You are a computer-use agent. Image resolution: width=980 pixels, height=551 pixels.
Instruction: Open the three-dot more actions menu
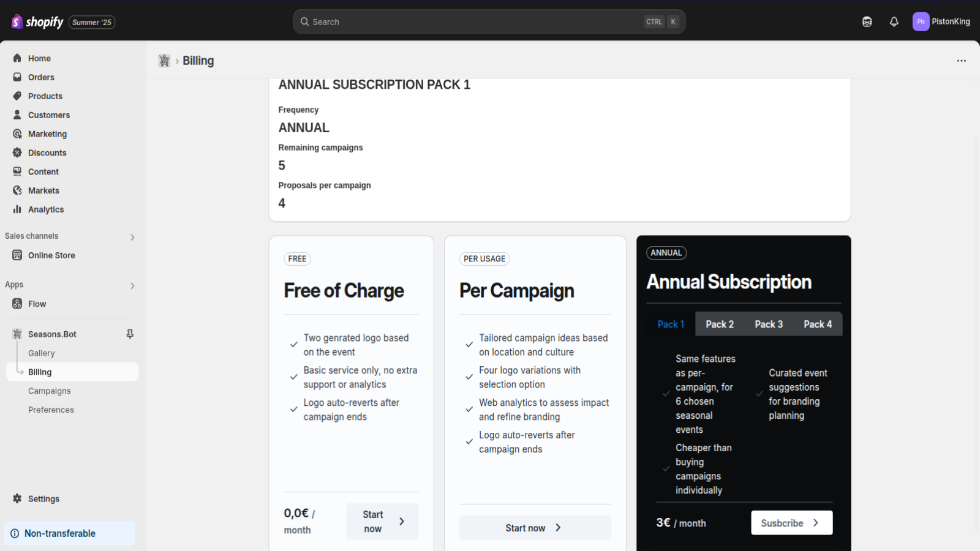961,61
